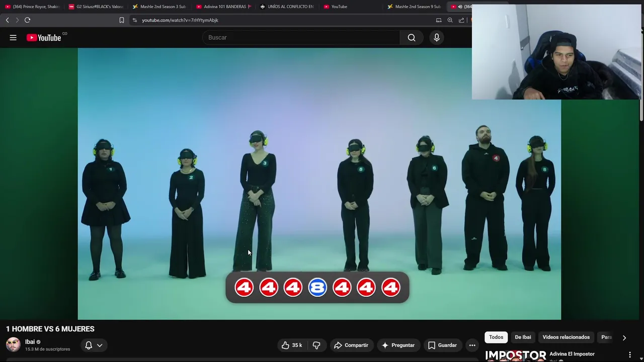Open Ibai channel avatar
This screenshot has height=362, width=644.
pos(13,345)
